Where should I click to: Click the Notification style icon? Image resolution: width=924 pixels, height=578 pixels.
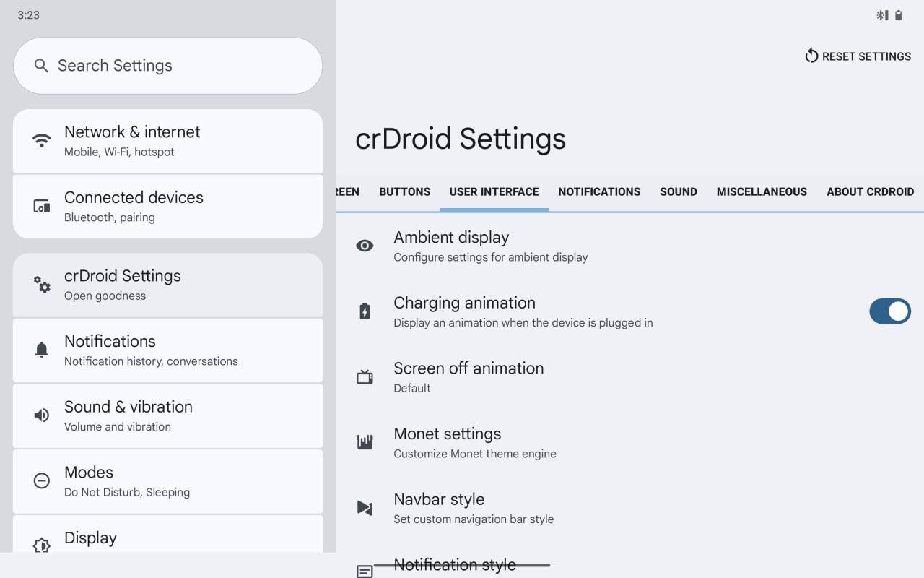pyautogui.click(x=365, y=571)
